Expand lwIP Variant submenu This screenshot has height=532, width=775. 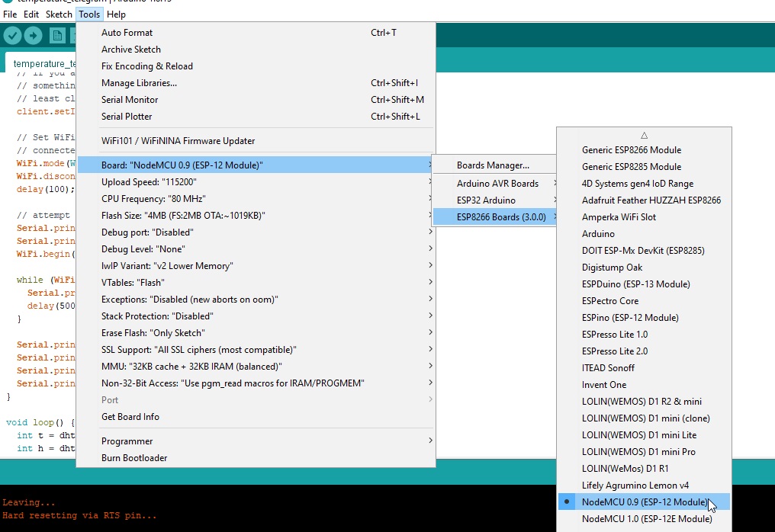tap(256, 266)
